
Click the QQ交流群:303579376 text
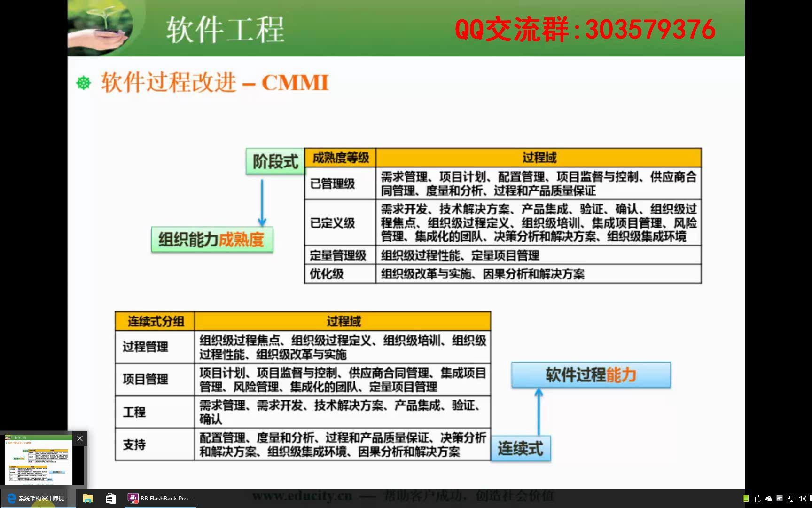click(585, 29)
